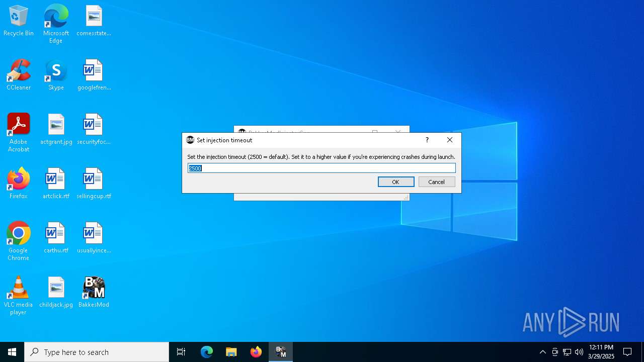Select the carthu.rtf file on the desktop
The height and width of the screenshot is (362, 644).
(x=56, y=238)
